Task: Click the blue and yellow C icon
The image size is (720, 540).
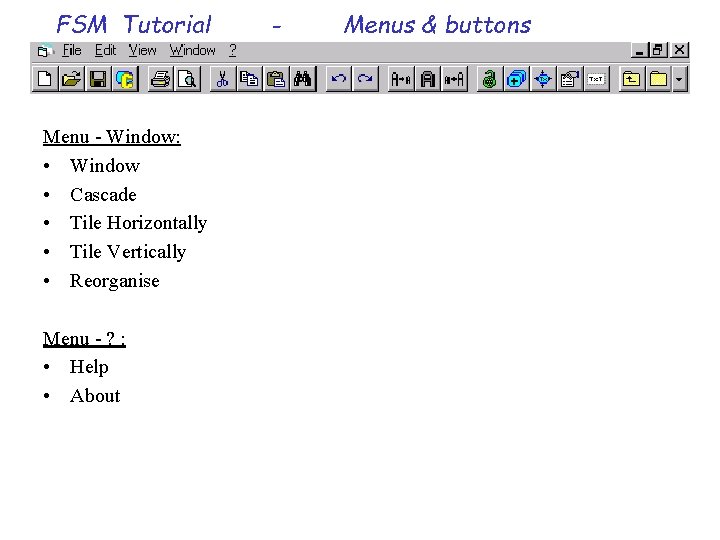Action: (x=125, y=79)
